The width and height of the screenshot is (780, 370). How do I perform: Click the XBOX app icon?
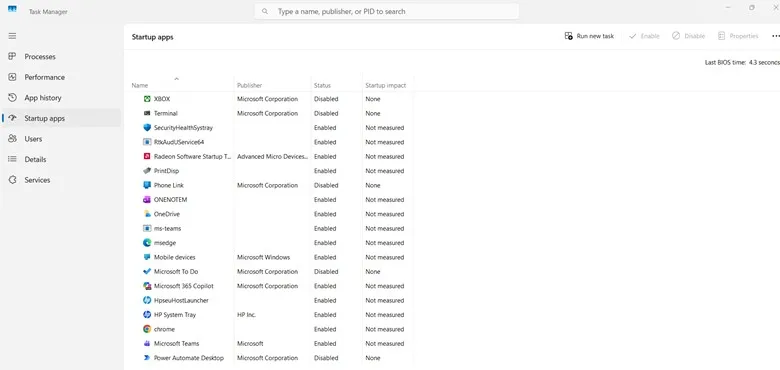pos(147,99)
